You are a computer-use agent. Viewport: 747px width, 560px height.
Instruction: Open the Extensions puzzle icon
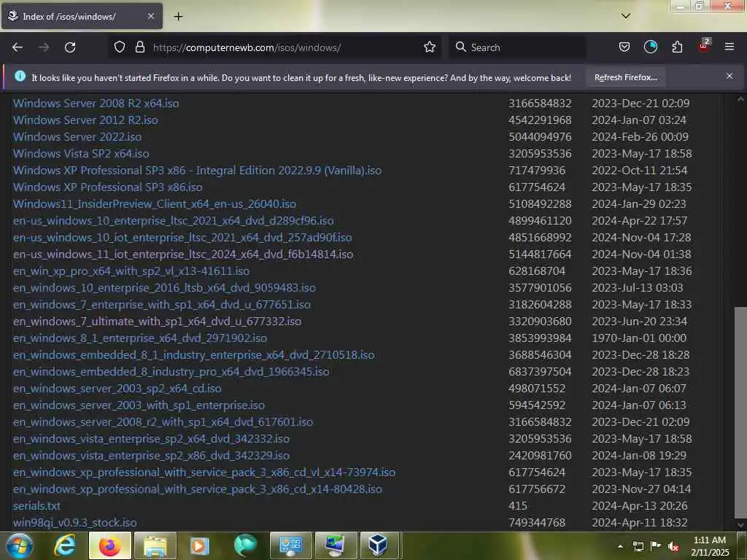(x=677, y=47)
